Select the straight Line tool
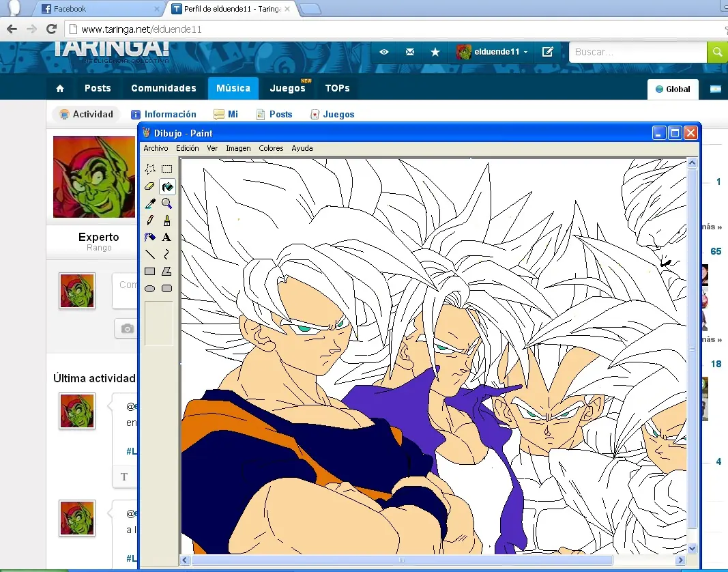This screenshot has width=728, height=572. click(x=149, y=254)
